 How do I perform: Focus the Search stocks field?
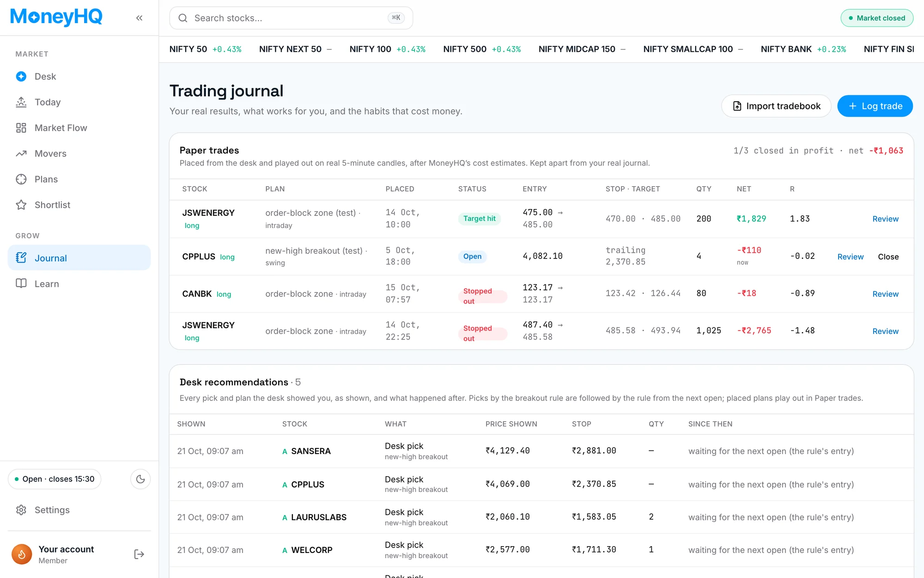coord(291,18)
